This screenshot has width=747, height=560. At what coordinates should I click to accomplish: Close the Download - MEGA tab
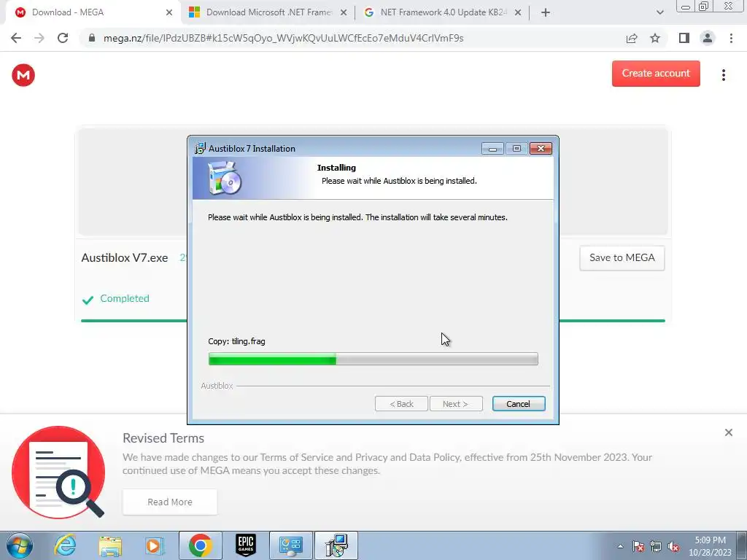[169, 12]
